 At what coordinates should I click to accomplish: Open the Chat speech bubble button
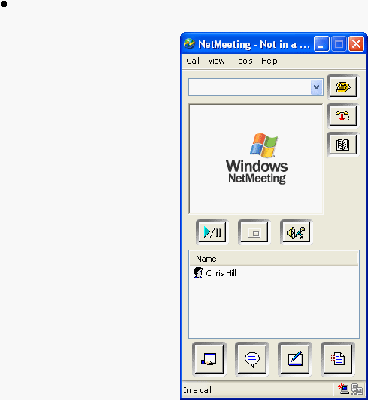tap(252, 359)
